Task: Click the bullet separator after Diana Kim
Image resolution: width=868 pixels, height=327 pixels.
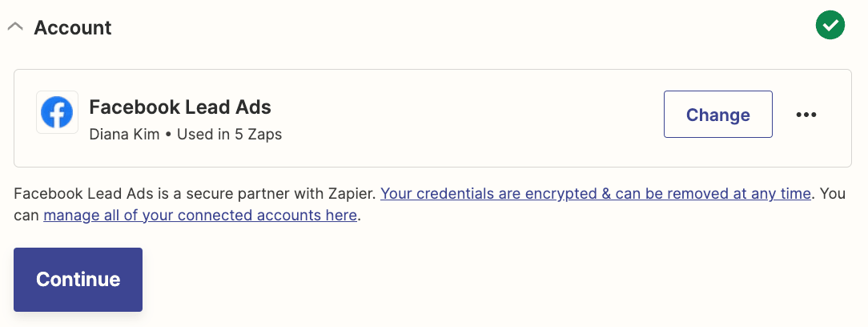Action: [x=169, y=134]
